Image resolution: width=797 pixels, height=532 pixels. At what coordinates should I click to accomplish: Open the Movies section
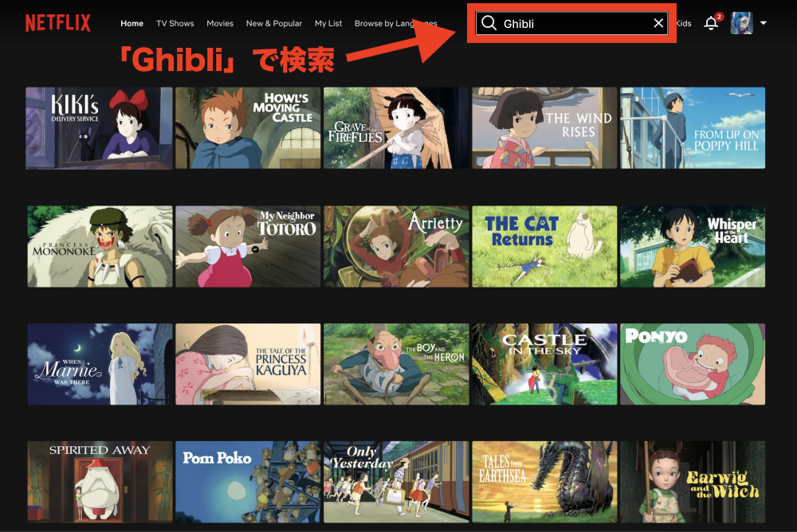click(x=220, y=23)
